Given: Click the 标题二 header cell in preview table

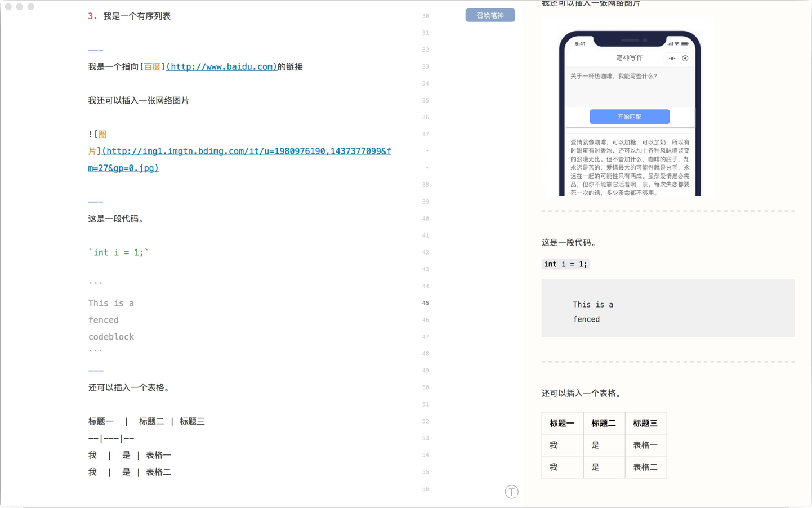Looking at the screenshot, I should 604,423.
